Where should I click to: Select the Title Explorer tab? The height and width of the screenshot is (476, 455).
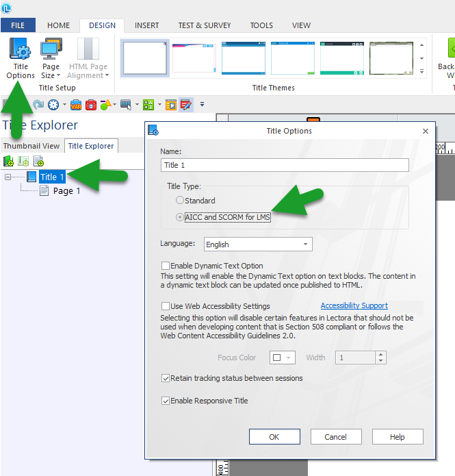pos(91,146)
